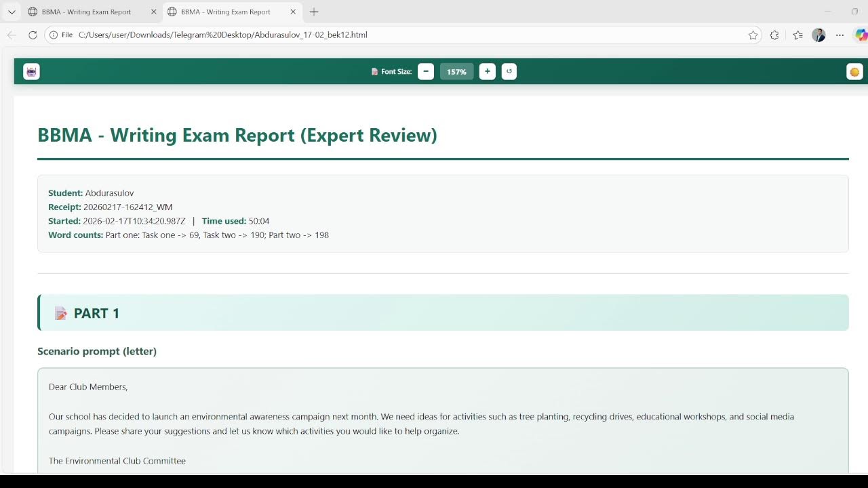Go back to previous page

[x=12, y=35]
